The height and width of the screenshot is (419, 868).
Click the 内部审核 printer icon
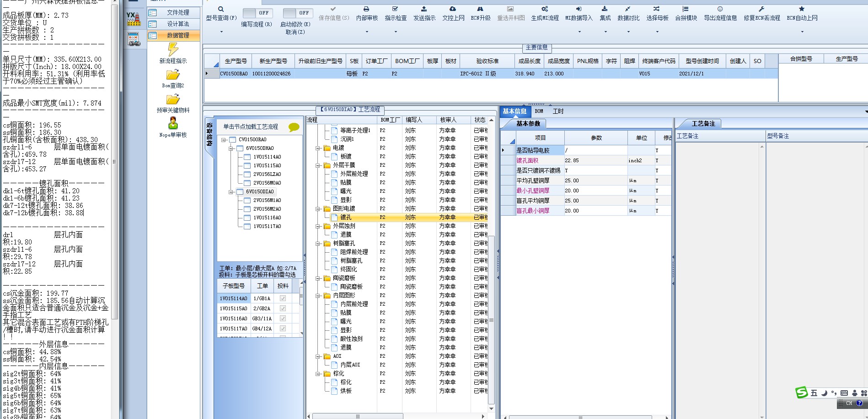pyautogui.click(x=366, y=9)
